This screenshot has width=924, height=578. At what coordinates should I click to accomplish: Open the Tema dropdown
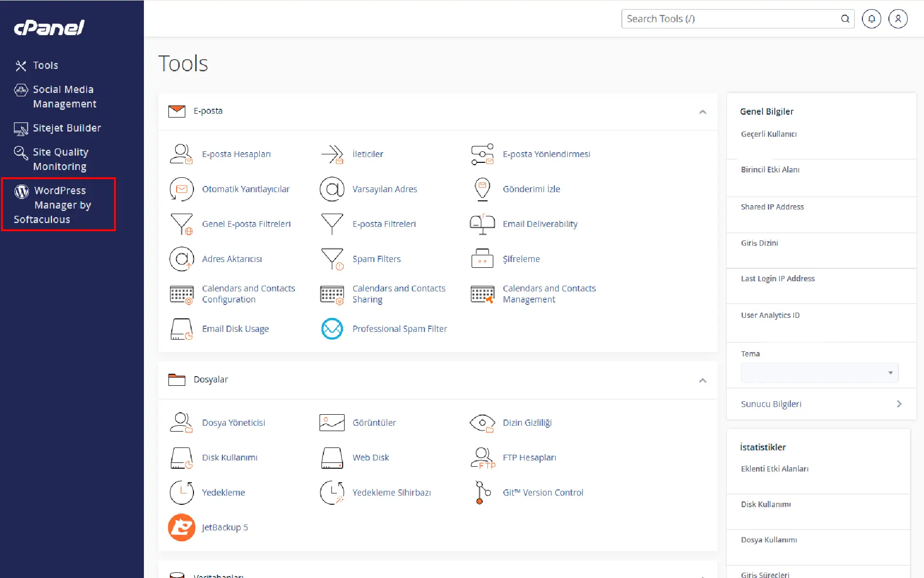click(x=820, y=373)
